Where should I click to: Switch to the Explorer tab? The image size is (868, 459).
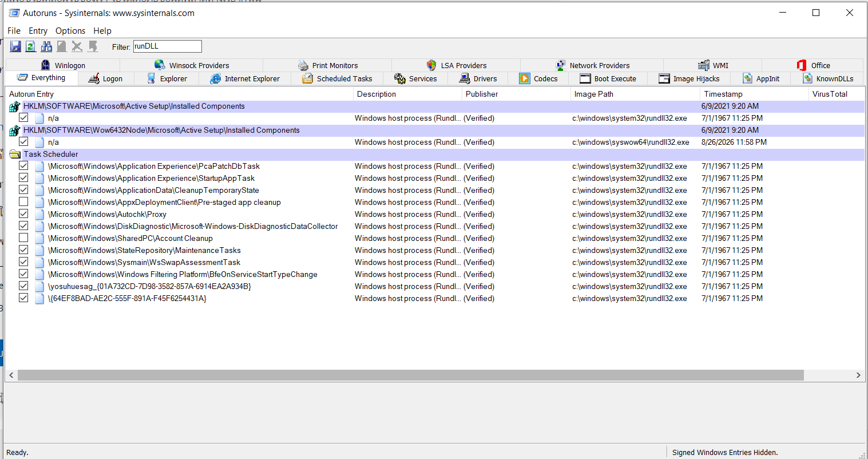click(167, 79)
